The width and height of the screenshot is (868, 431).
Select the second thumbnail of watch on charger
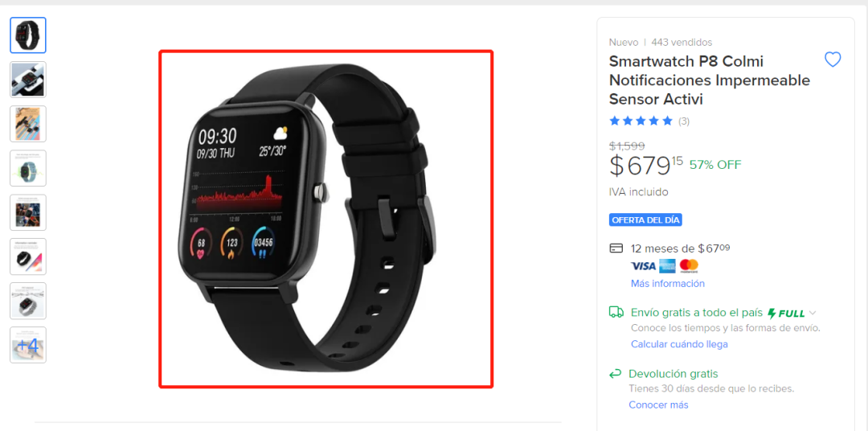coord(28,80)
